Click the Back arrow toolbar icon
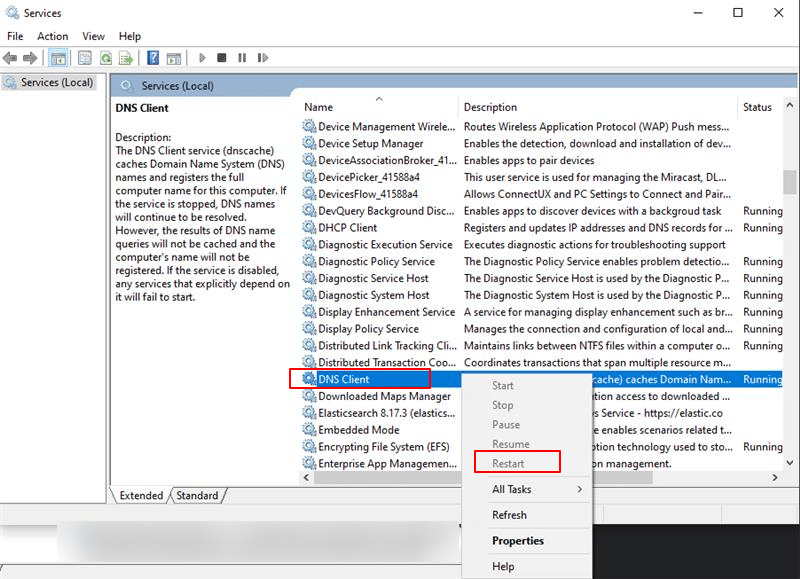Image resolution: width=800 pixels, height=579 pixels. [10, 58]
